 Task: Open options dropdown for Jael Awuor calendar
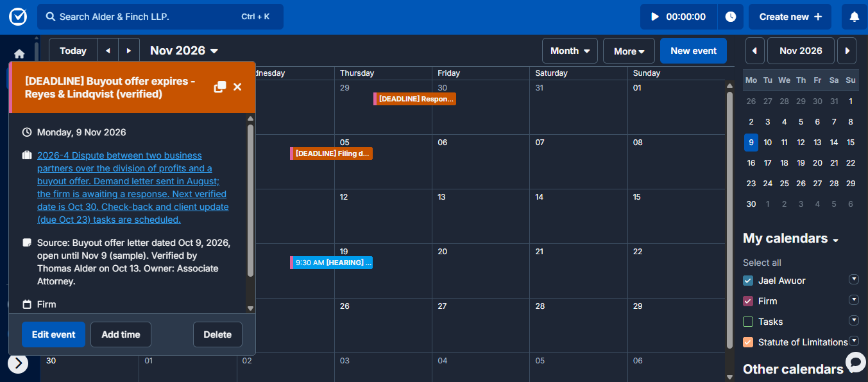tap(854, 279)
